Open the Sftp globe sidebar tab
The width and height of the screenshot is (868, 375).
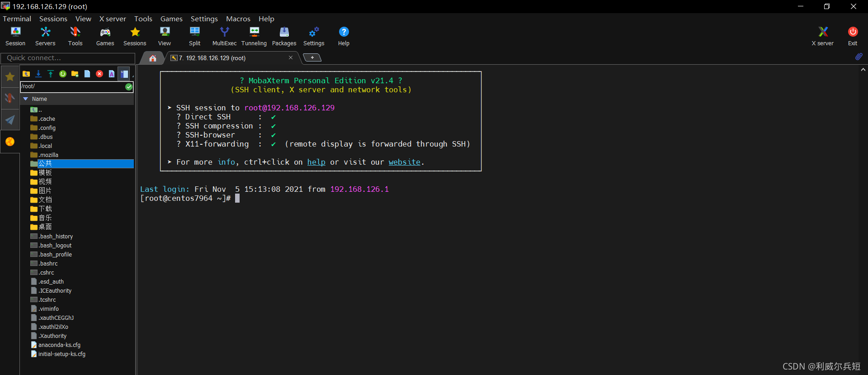coord(10,142)
